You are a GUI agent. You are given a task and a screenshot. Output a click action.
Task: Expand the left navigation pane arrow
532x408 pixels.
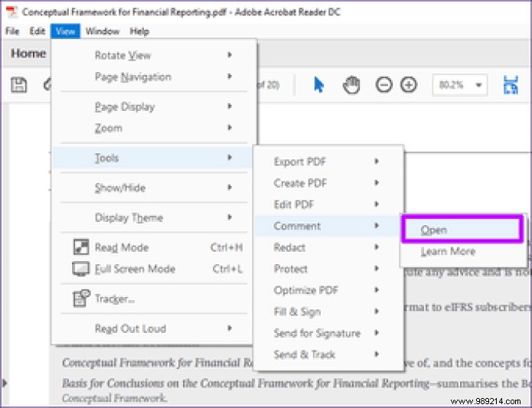pos(5,384)
